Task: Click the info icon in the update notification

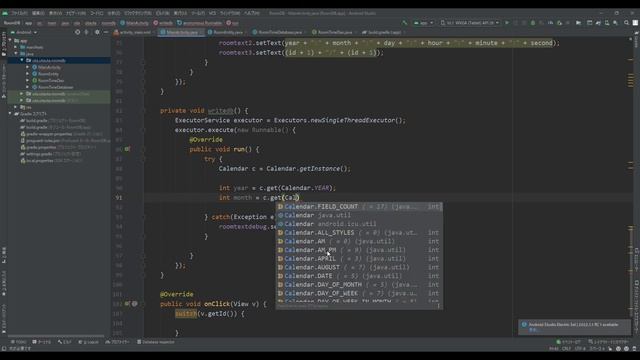Action: 524,325
